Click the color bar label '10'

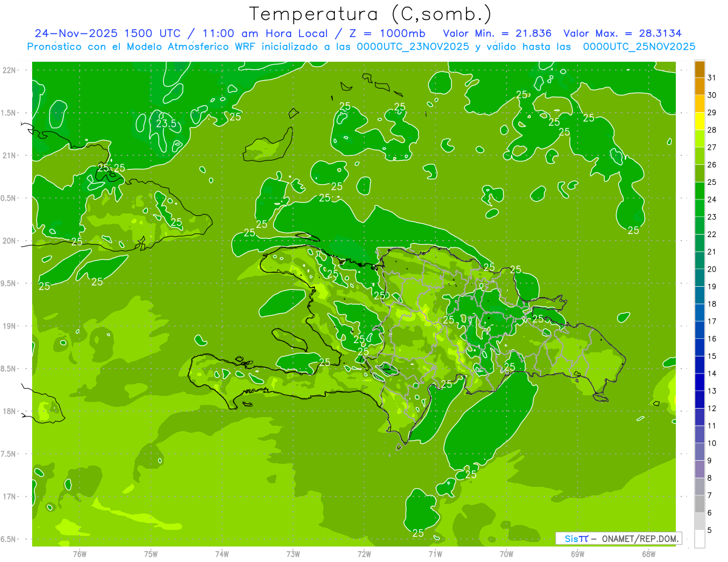pos(712,443)
